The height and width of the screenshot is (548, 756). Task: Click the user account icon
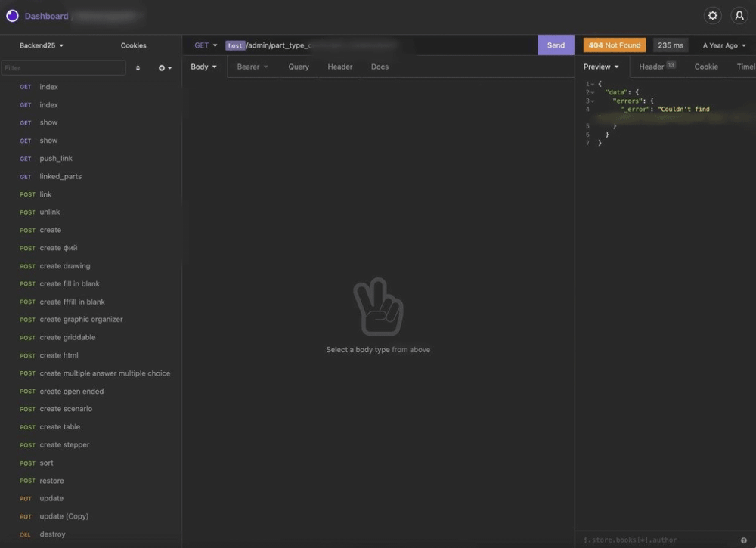pos(739,16)
